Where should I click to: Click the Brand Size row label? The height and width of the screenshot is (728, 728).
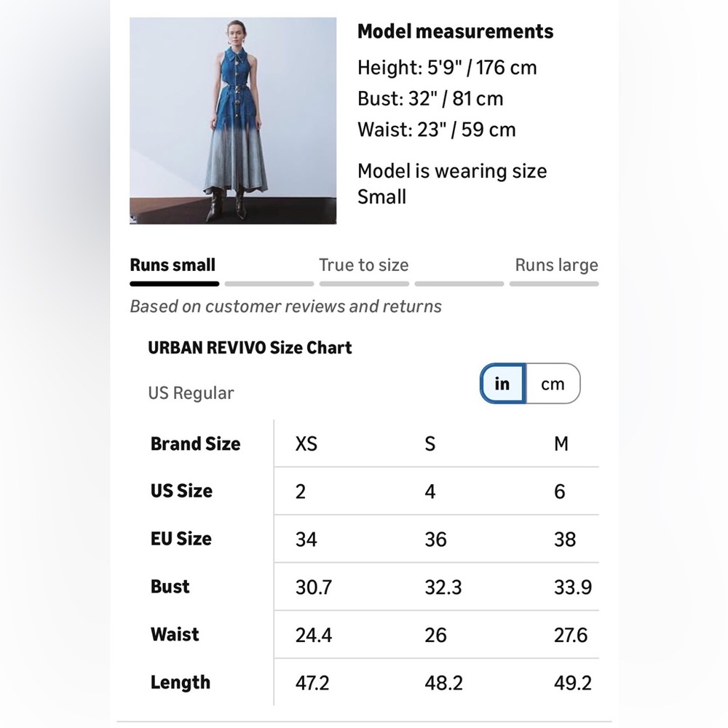195,443
